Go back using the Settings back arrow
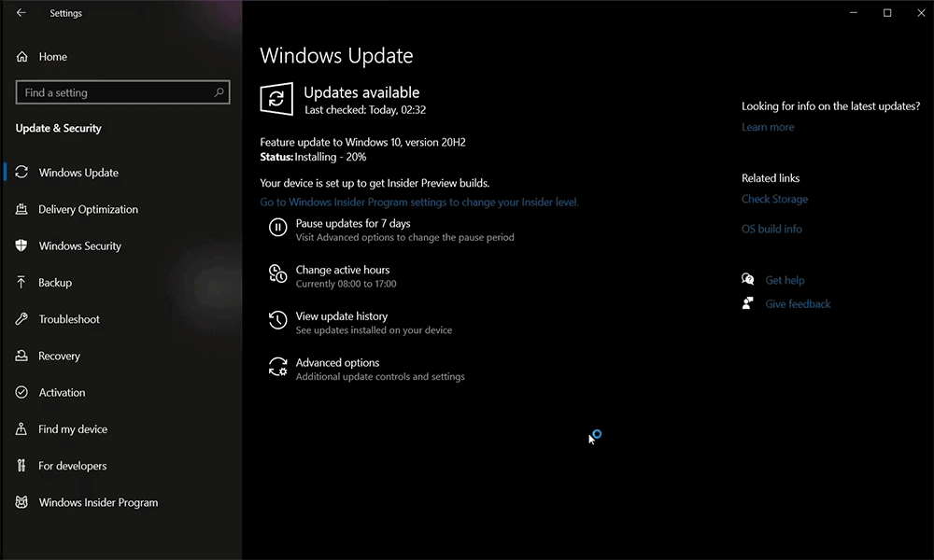The image size is (934, 560). click(21, 12)
